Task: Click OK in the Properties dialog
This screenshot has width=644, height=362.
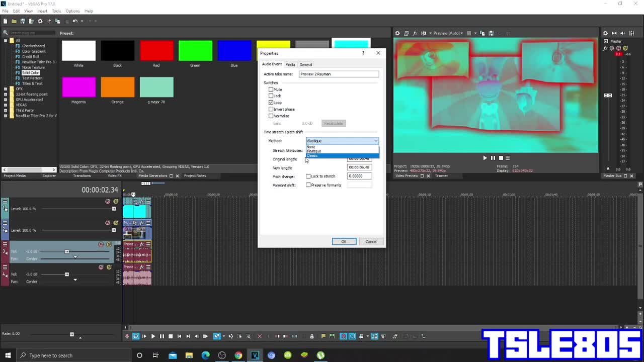Action: coord(344,242)
